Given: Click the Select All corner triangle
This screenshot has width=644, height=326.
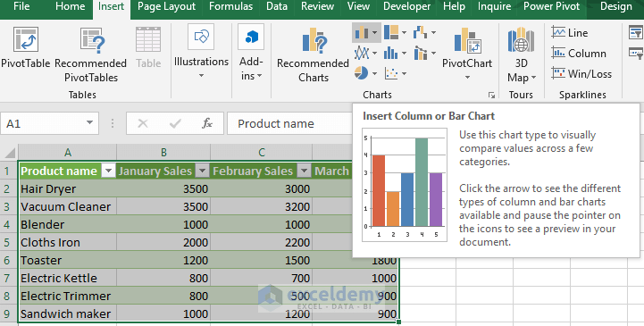Looking at the screenshot, I should point(10,153).
